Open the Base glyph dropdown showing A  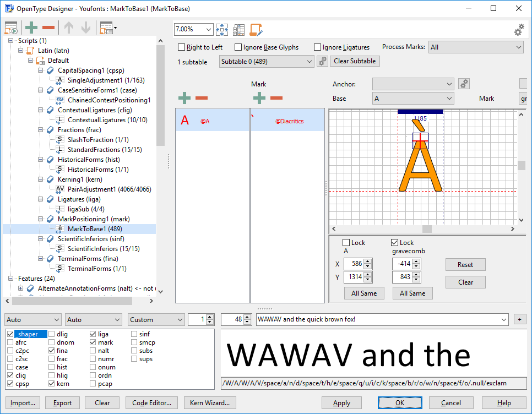[x=413, y=99]
